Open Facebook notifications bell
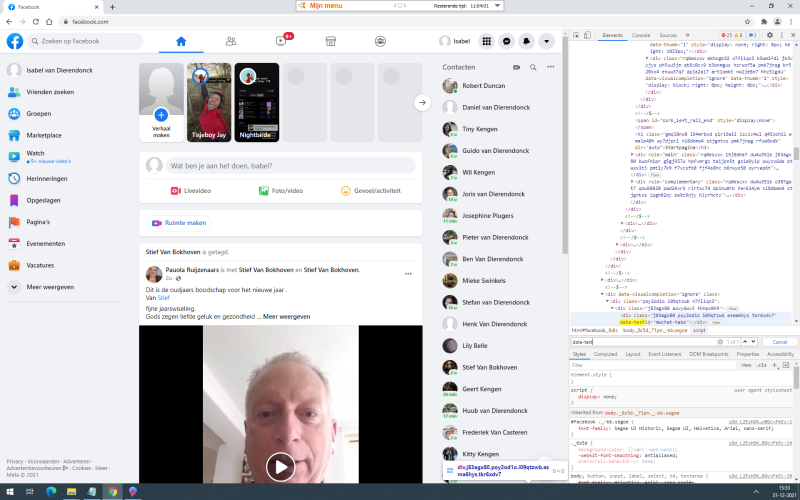Image resolution: width=800 pixels, height=500 pixels. (527, 41)
